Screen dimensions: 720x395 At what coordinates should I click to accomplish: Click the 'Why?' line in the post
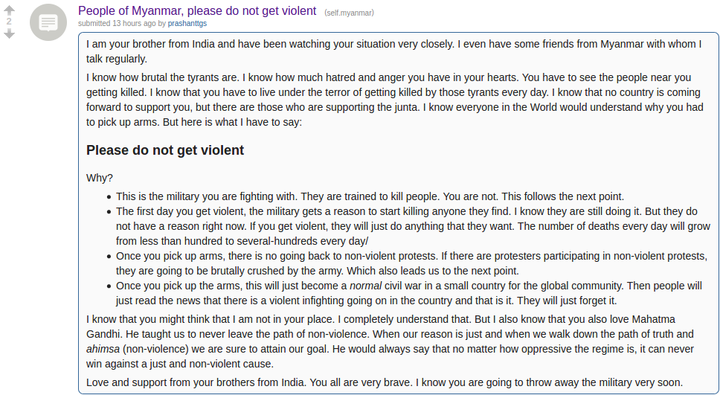pyautogui.click(x=99, y=178)
